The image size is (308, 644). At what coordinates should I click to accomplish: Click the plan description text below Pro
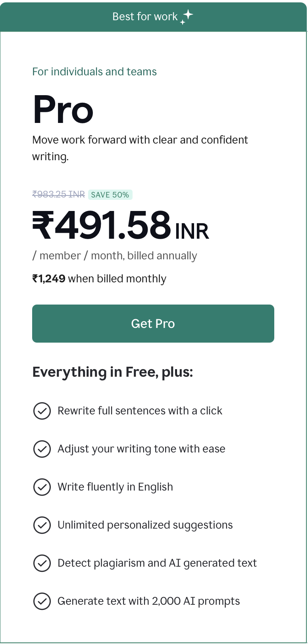click(x=140, y=148)
